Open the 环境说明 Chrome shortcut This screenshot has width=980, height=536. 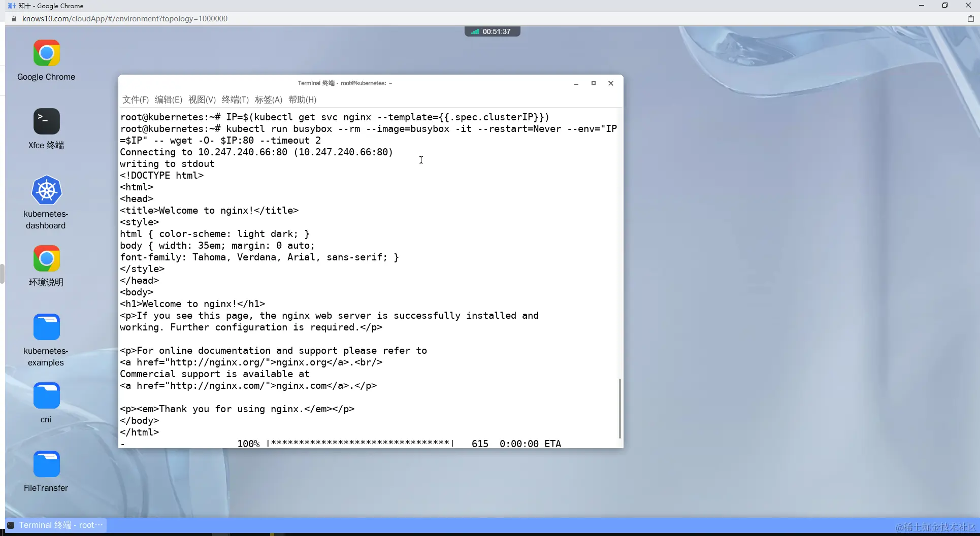pyautogui.click(x=46, y=259)
